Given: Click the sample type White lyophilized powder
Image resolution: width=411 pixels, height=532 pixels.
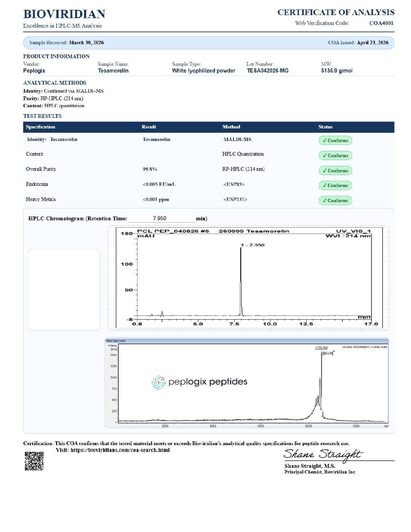Looking at the screenshot, I should tap(204, 71).
